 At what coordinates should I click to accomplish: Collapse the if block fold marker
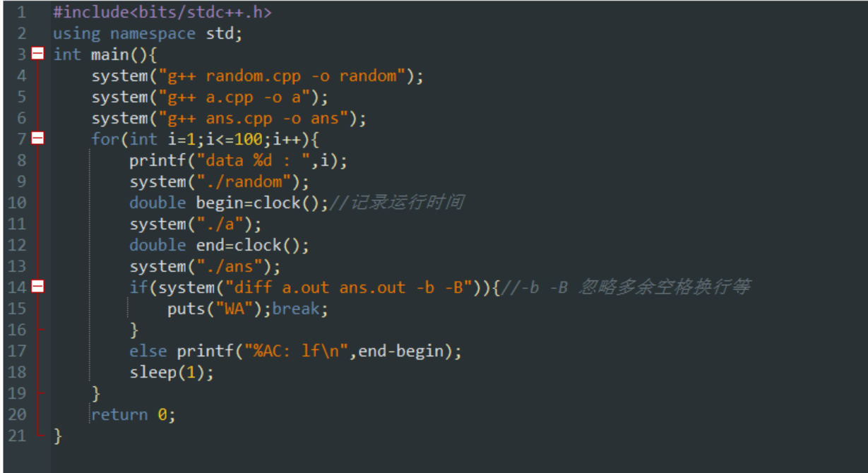tap(37, 287)
